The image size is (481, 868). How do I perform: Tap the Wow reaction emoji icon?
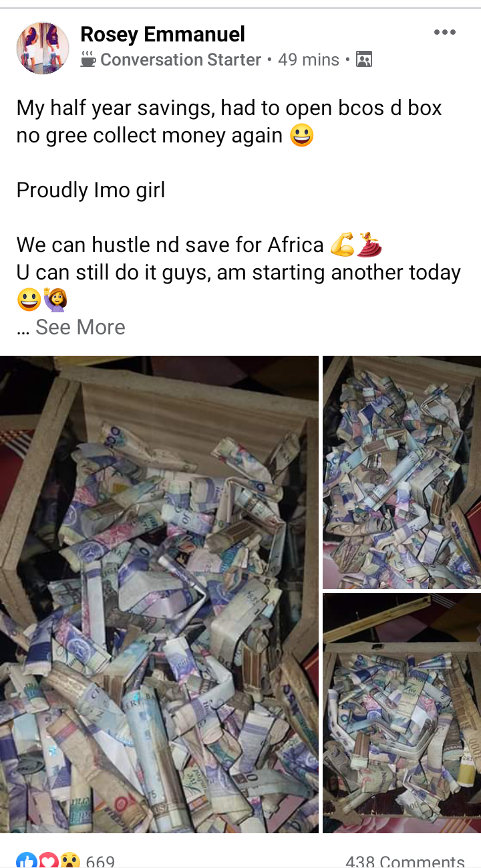tap(70, 860)
